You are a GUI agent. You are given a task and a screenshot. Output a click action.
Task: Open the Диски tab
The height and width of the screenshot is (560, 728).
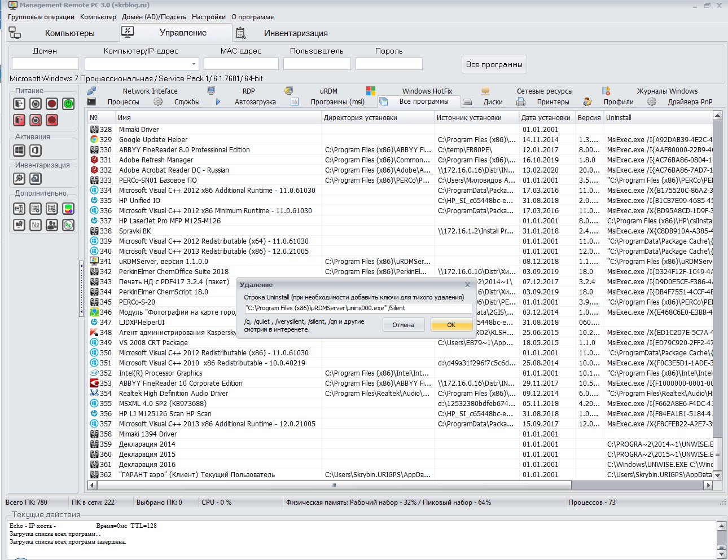493,102
